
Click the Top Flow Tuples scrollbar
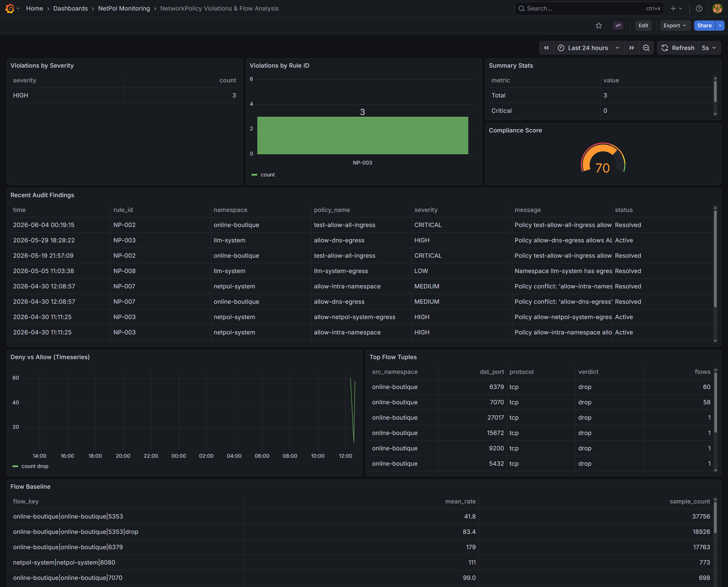coord(715,403)
